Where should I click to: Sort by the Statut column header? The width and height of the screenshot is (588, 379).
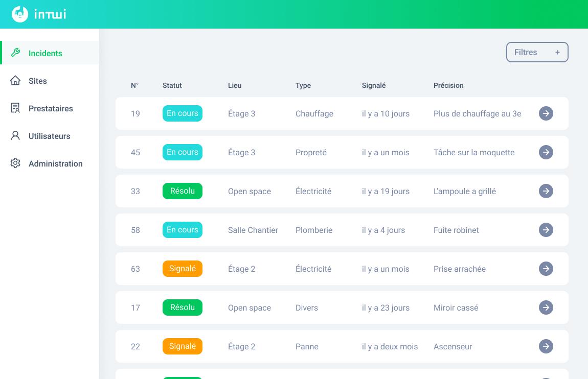[172, 85]
